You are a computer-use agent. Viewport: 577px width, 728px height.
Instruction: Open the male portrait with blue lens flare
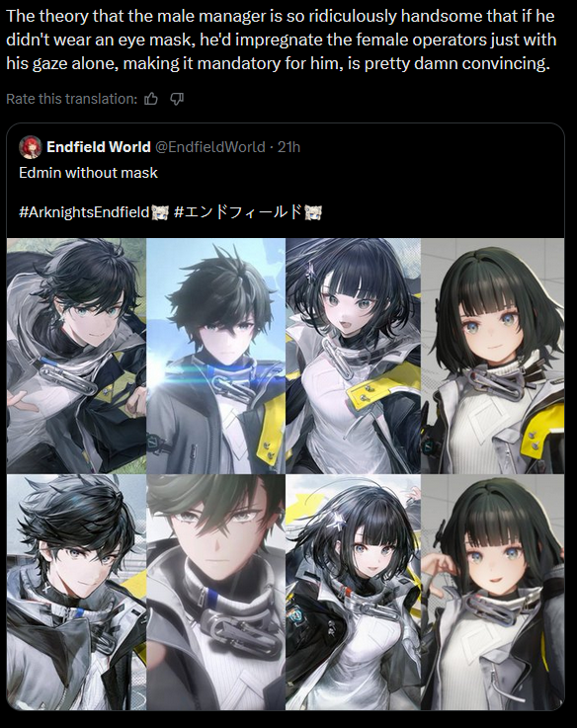(215, 356)
